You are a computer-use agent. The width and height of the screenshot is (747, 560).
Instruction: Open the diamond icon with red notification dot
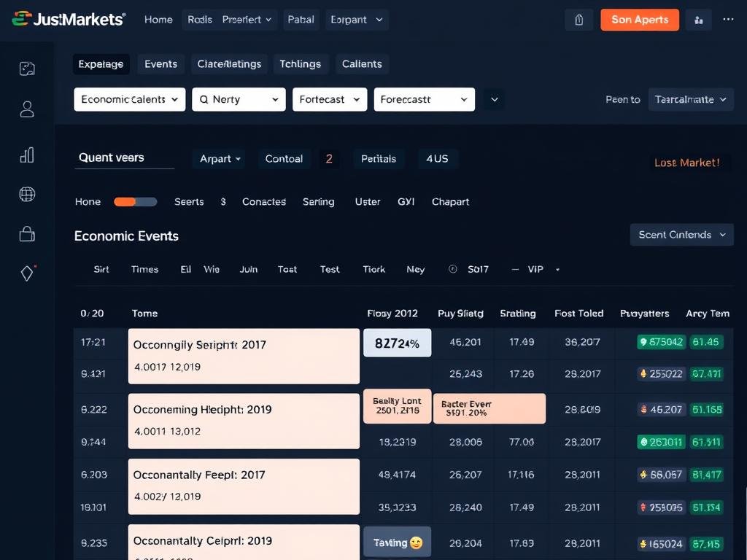click(x=27, y=273)
